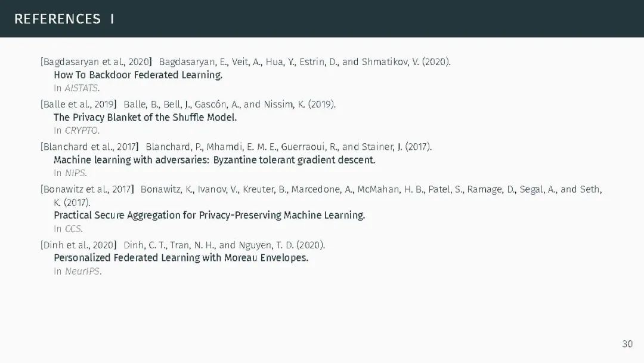Click the Balle, Bell, Gascón, Nissim author list

point(230,104)
